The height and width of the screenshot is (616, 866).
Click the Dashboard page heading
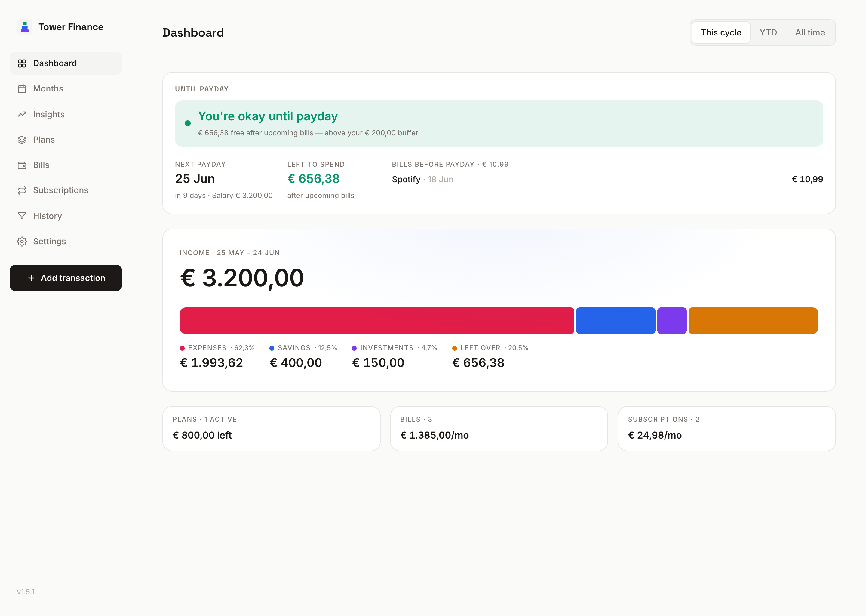tap(193, 32)
